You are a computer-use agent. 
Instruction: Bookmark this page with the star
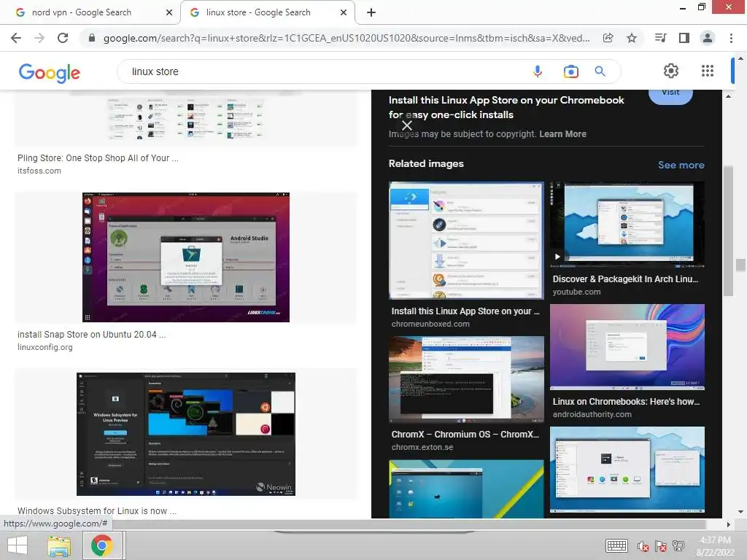point(632,38)
